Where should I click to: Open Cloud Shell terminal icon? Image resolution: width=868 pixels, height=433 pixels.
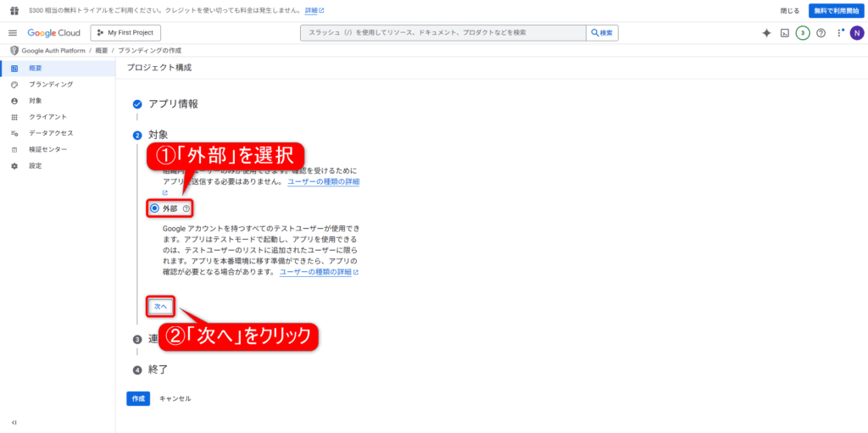[785, 33]
